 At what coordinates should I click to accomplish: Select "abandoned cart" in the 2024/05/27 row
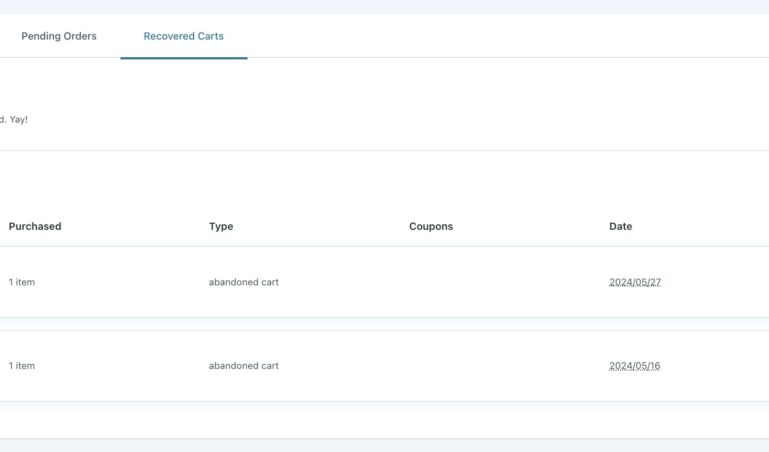point(244,282)
